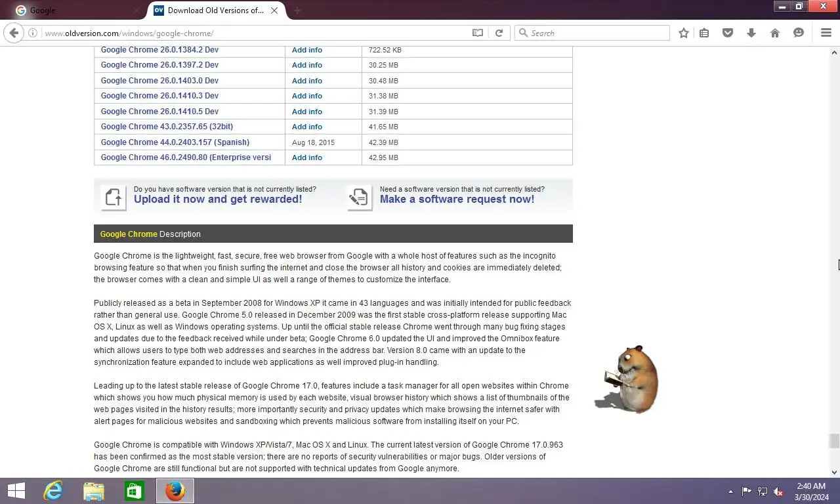Click the software request icon
Image resolution: width=840 pixels, height=504 pixels.
coord(359,198)
